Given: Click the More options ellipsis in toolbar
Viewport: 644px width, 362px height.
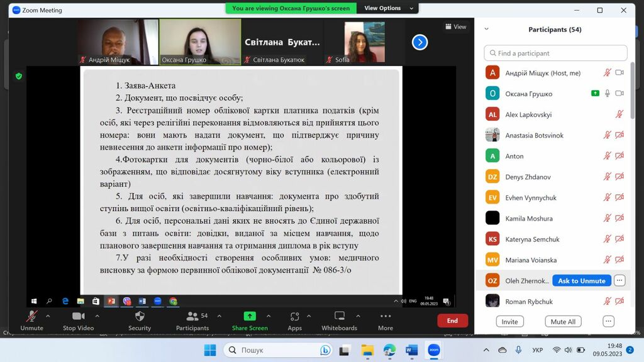Looking at the screenshot, I should [385, 317].
